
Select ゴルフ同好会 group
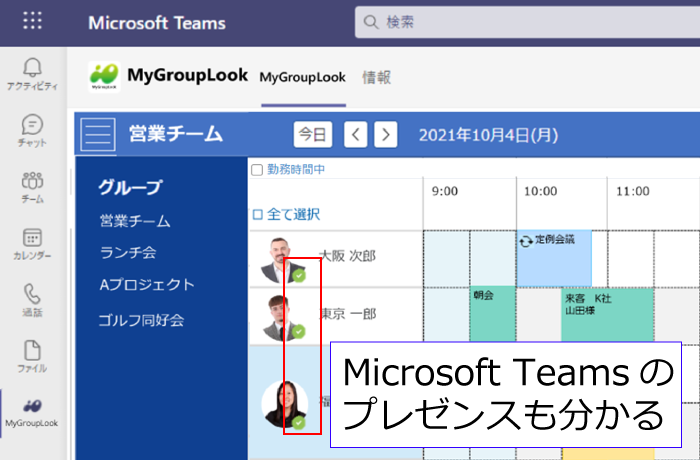coord(141,320)
